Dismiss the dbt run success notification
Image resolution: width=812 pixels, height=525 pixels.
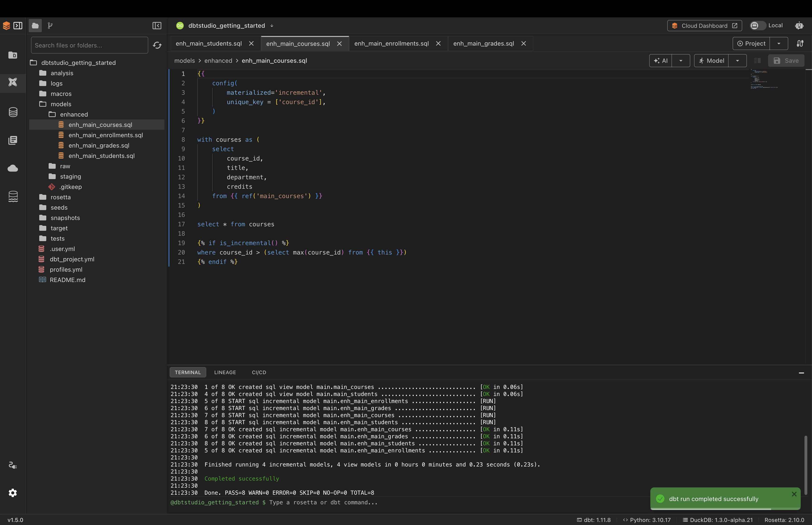click(794, 494)
